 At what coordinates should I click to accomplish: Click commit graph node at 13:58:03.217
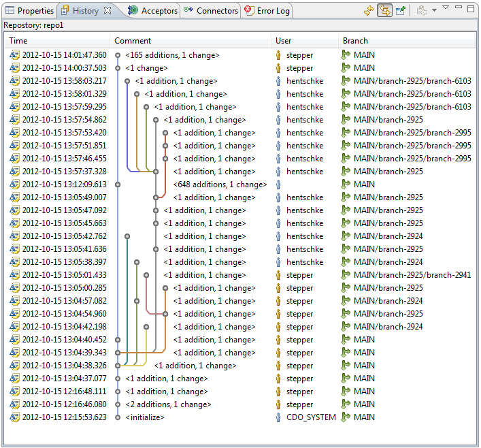click(127, 81)
